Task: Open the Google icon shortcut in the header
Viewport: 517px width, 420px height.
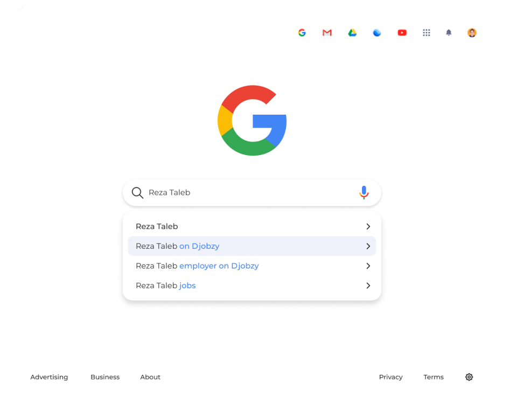Action: tap(302, 33)
